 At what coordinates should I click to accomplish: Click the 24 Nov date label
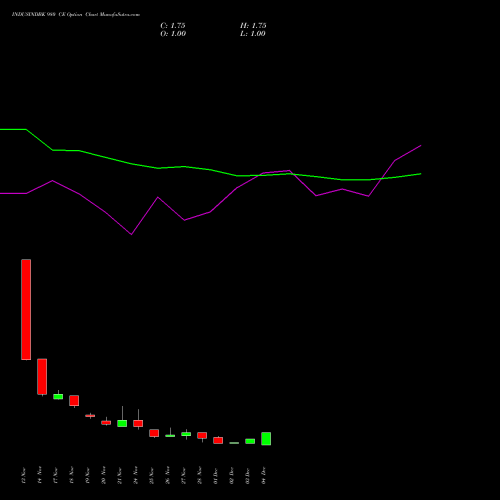coord(136,475)
